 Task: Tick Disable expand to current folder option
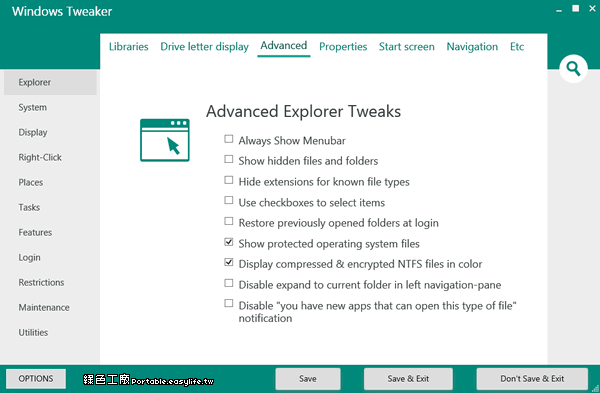click(x=228, y=283)
